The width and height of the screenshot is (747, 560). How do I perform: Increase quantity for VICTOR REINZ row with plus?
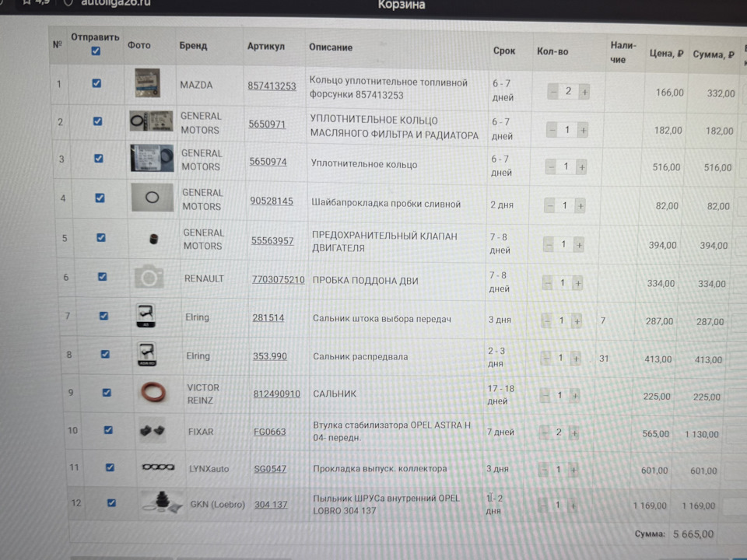[575, 395]
